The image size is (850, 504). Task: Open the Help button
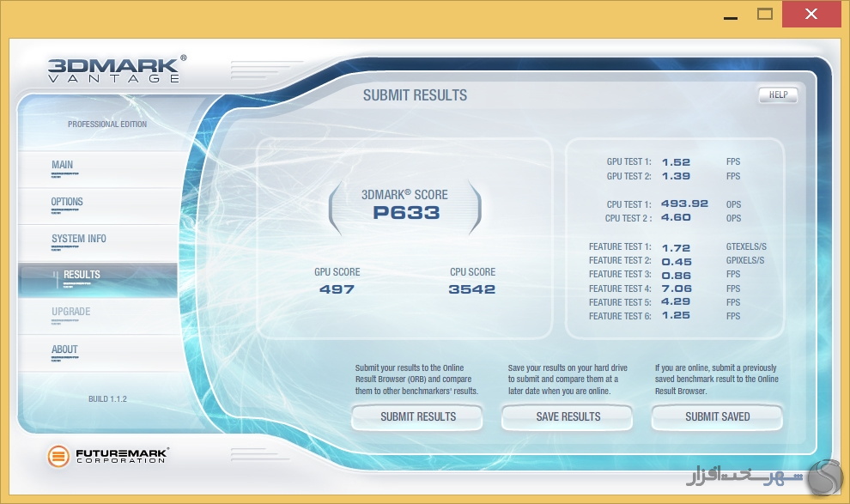(x=778, y=94)
